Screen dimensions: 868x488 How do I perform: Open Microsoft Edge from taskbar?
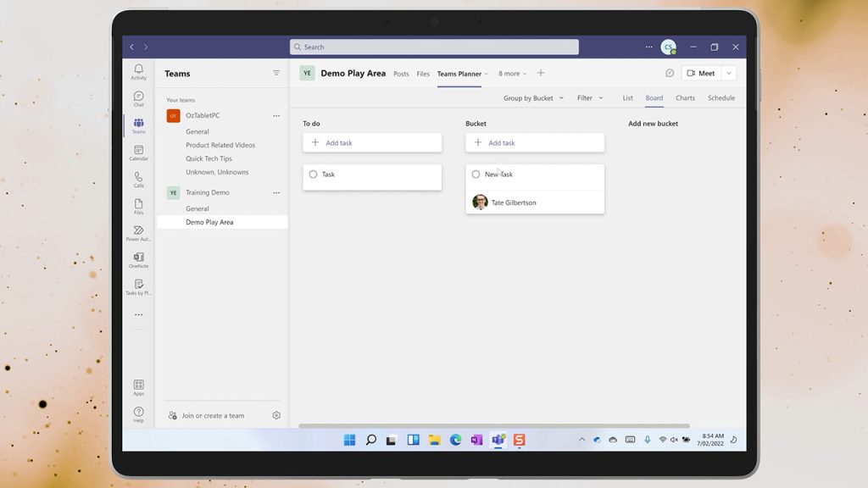coord(455,440)
